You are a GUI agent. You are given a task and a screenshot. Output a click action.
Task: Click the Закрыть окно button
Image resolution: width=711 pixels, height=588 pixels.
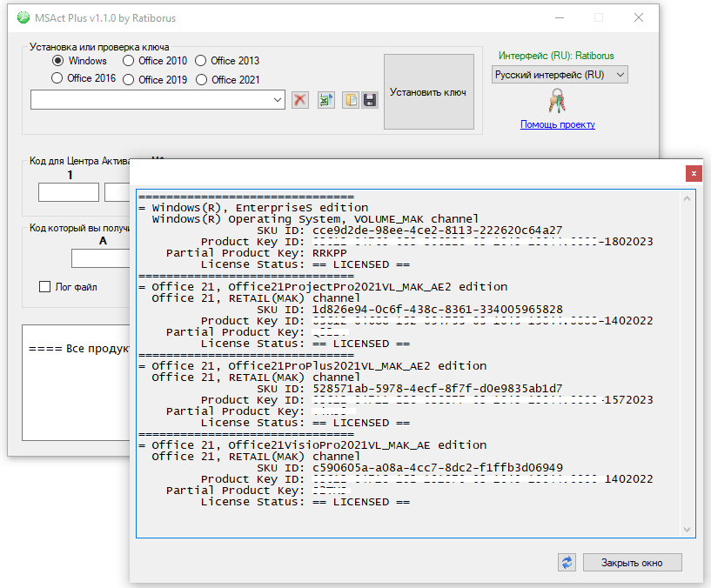[632, 563]
